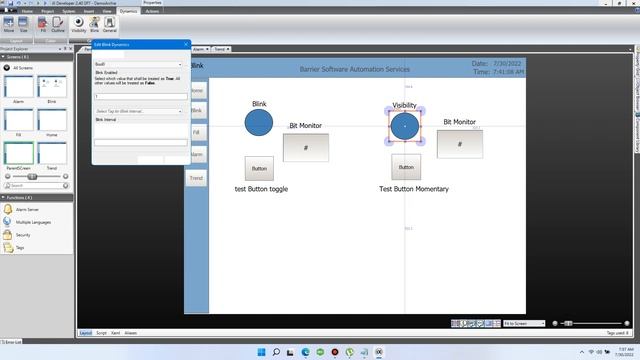
Task: Close the Alarm document tab
Action: click(x=207, y=49)
